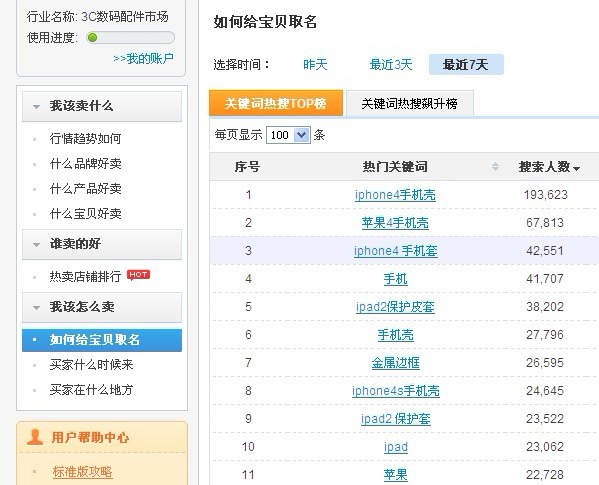Click search count 42,551
The height and width of the screenshot is (485, 599).
[545, 251]
